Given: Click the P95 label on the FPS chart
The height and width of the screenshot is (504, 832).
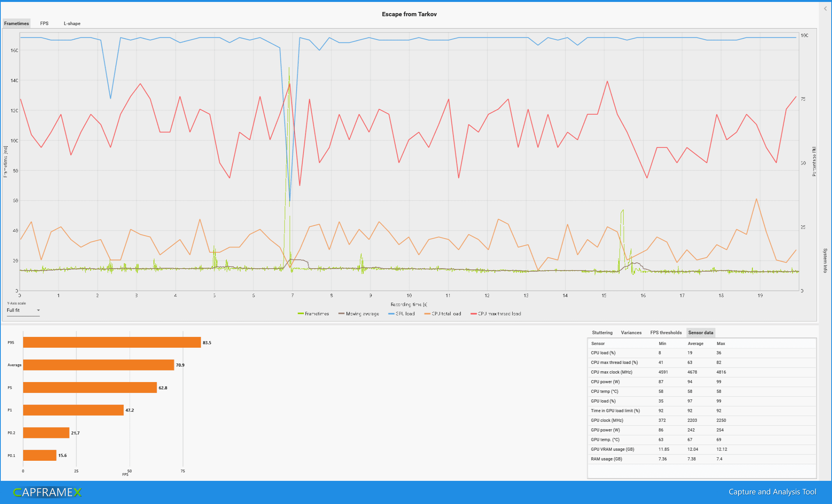Looking at the screenshot, I should (x=11, y=343).
